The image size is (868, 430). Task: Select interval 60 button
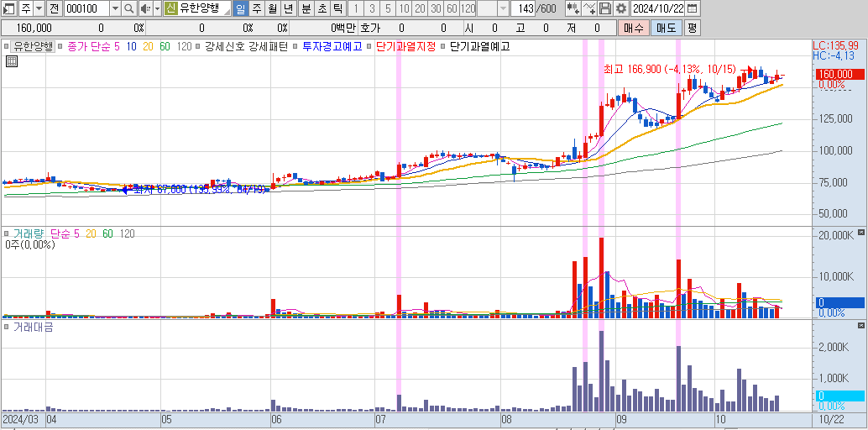(x=452, y=8)
